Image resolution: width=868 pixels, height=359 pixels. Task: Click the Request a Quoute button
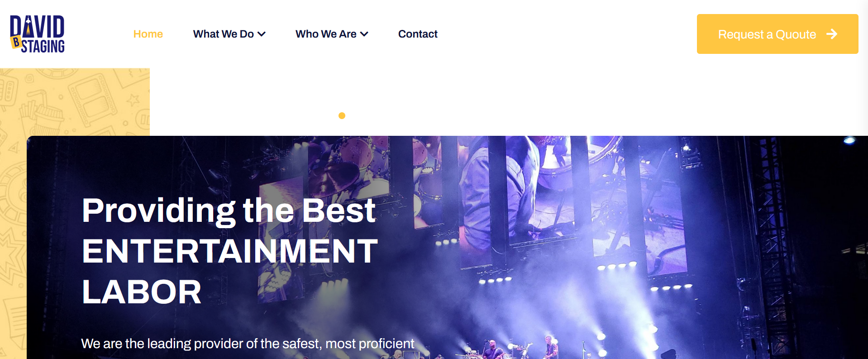777,34
